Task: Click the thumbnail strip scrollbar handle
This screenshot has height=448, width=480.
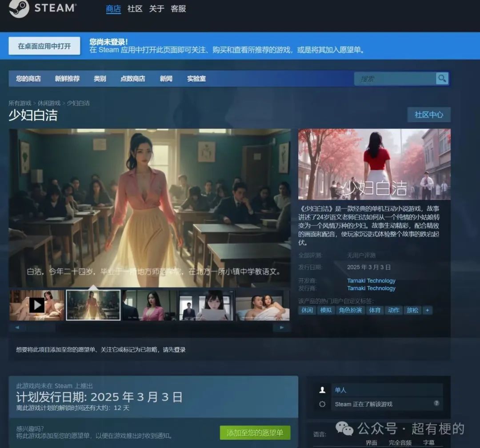Action: point(41,328)
